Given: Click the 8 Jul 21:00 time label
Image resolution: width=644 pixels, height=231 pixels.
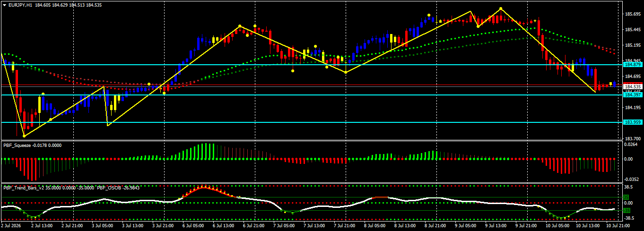Looking at the screenshot, I should pyautogui.click(x=436, y=226).
